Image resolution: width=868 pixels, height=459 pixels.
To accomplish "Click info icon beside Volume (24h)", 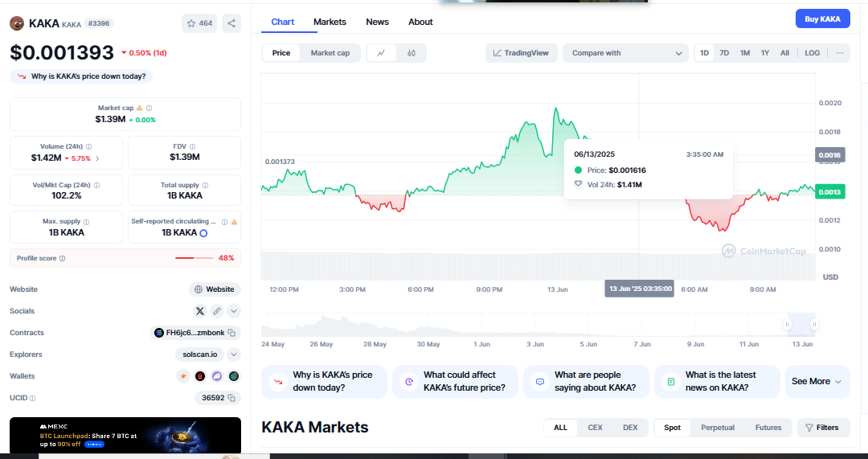I will (x=89, y=147).
